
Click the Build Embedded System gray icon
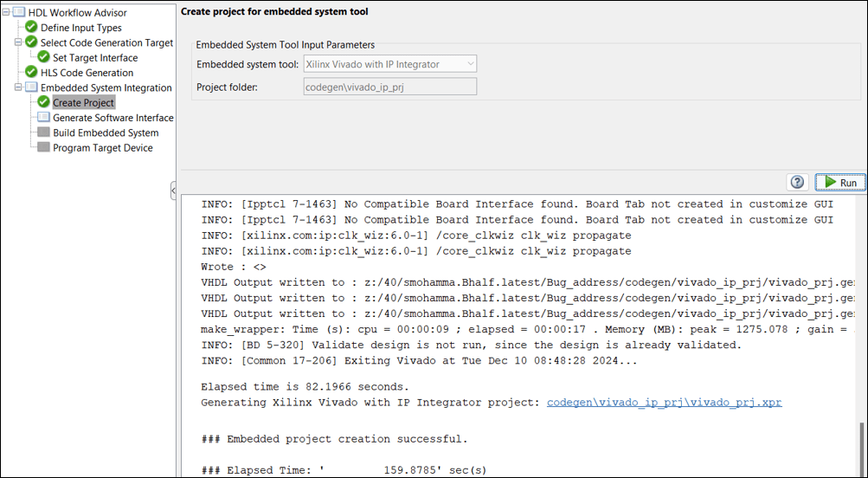click(x=44, y=132)
